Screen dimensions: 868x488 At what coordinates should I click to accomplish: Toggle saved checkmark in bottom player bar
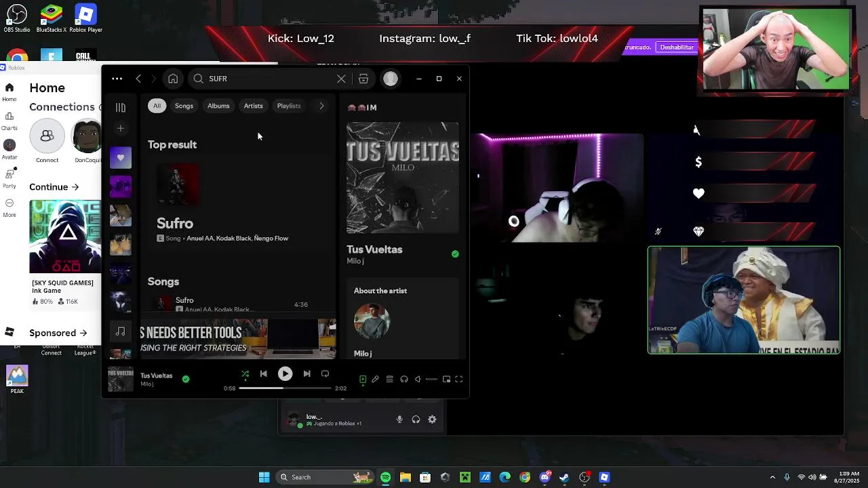pyautogui.click(x=186, y=379)
